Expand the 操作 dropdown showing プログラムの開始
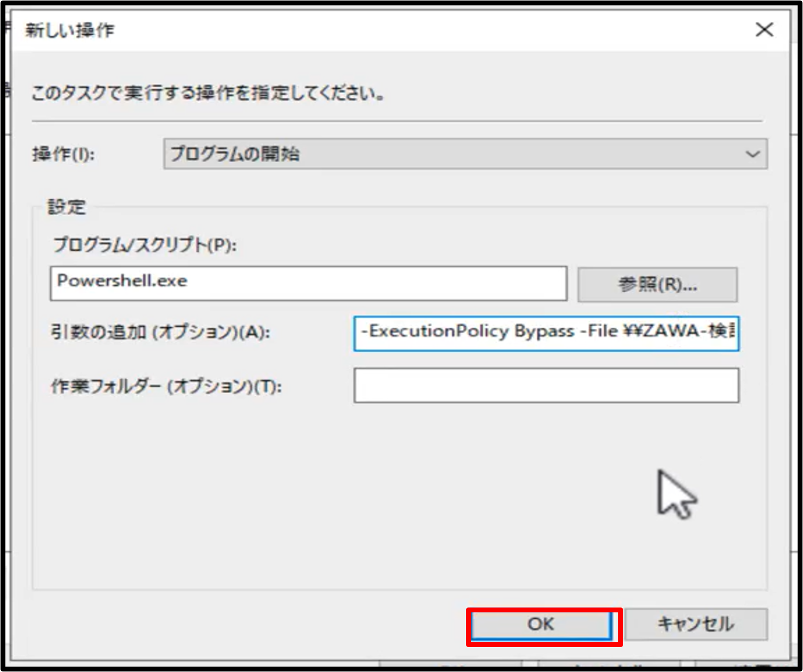803x672 pixels. click(465, 154)
